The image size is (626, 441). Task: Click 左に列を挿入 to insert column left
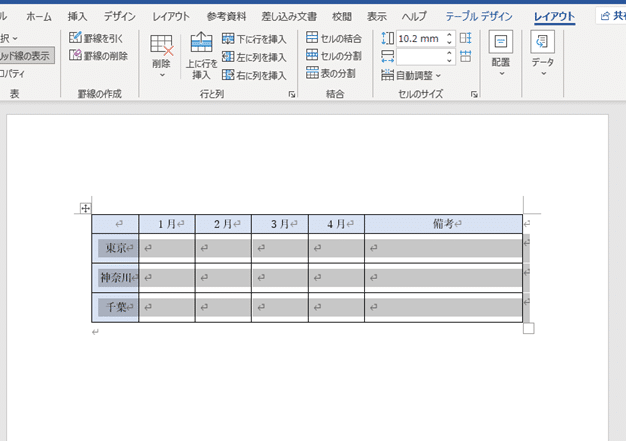(254, 57)
